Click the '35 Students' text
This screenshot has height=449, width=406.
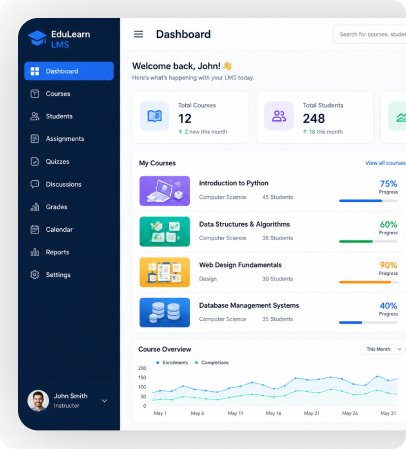coord(277,319)
